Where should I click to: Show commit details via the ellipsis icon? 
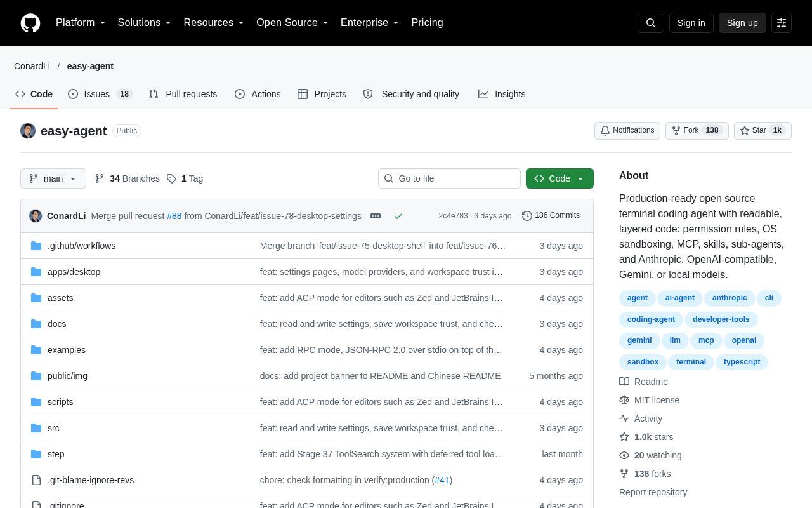(376, 216)
